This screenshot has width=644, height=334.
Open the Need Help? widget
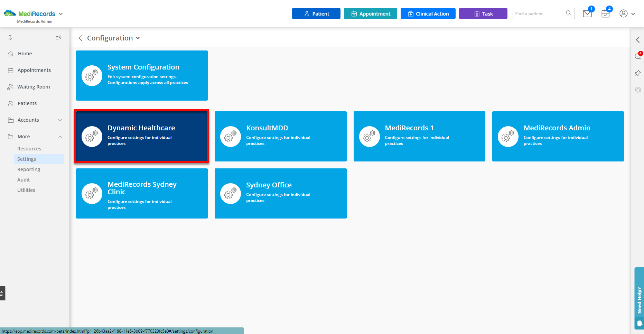pyautogui.click(x=639, y=298)
